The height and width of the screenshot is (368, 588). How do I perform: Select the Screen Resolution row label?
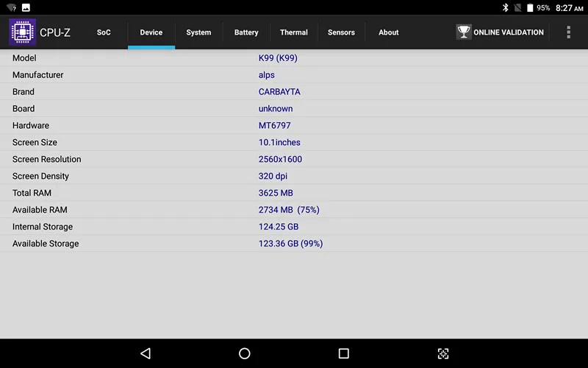46,159
